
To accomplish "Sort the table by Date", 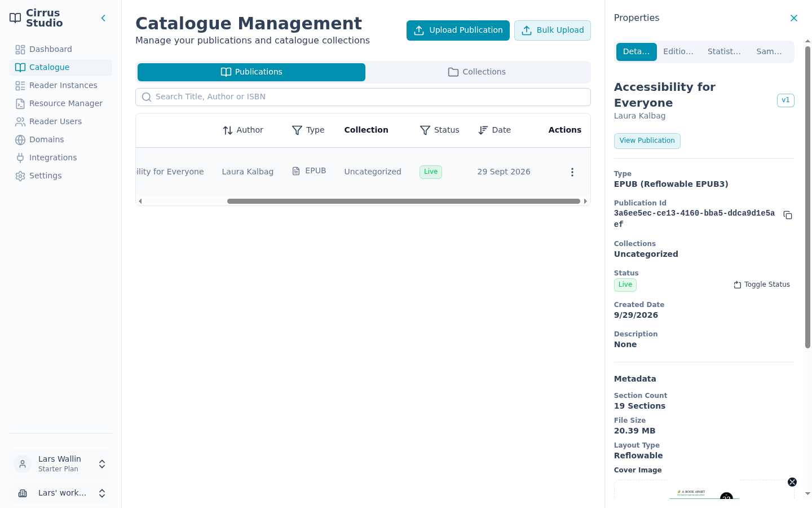I will pos(495,130).
